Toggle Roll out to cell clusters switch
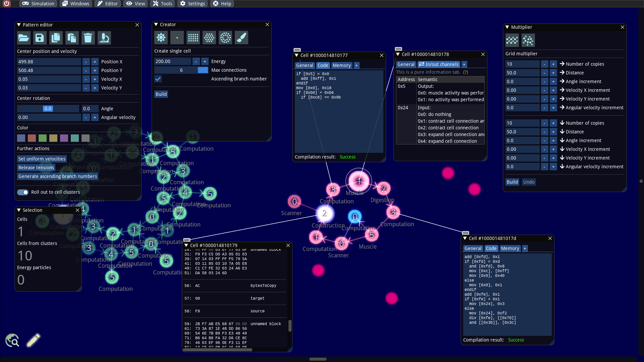The height and width of the screenshot is (362, 644). tap(23, 192)
